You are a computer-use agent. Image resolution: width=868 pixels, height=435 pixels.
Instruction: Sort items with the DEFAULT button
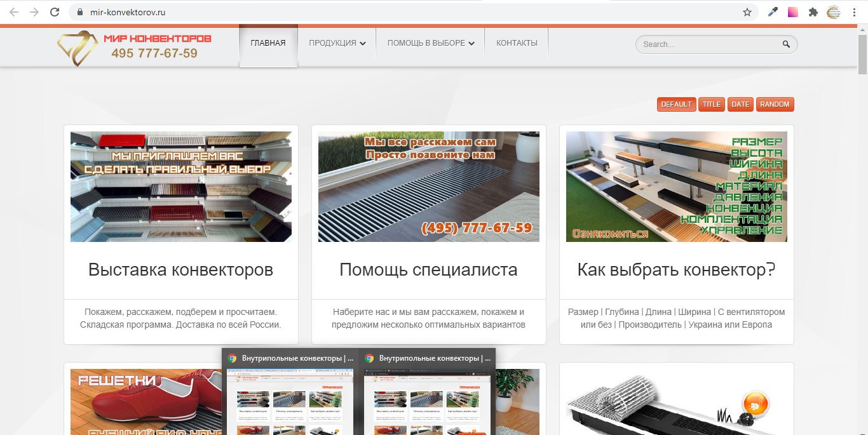pyautogui.click(x=676, y=104)
